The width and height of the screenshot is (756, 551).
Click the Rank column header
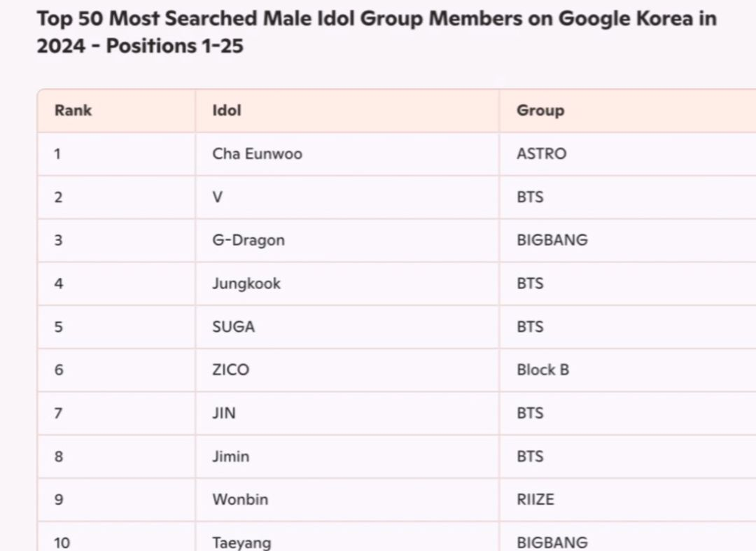coord(73,111)
